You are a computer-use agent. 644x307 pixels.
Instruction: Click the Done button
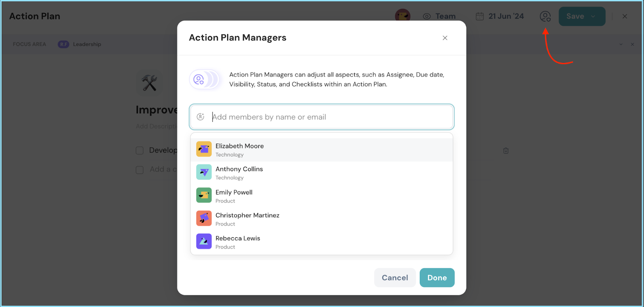point(437,278)
